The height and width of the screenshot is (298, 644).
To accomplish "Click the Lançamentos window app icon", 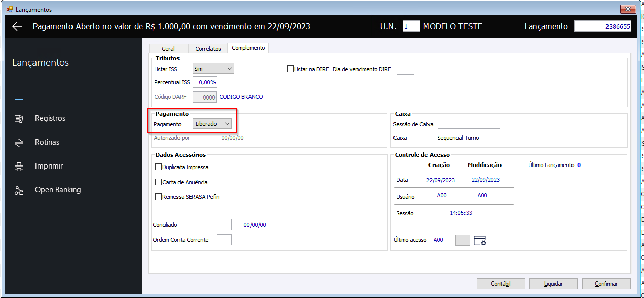I will (9, 9).
